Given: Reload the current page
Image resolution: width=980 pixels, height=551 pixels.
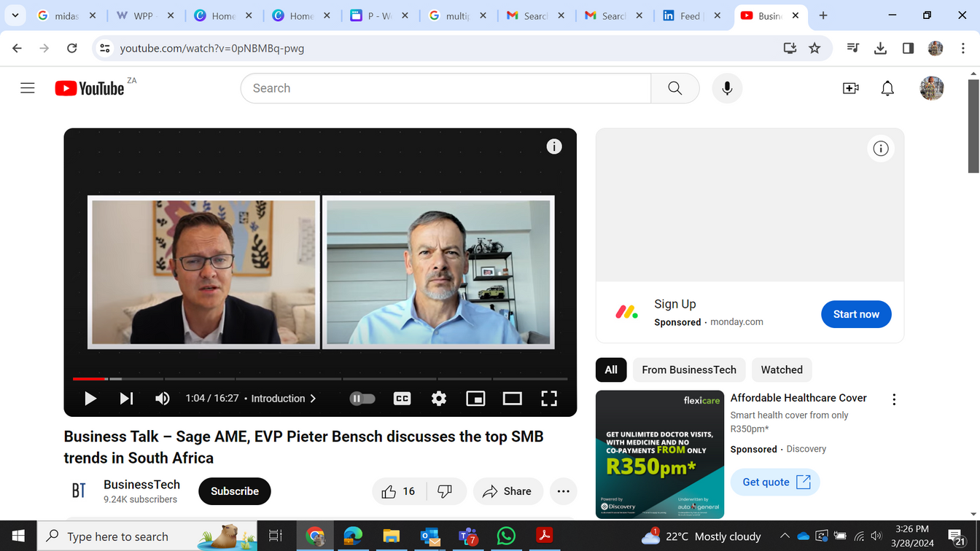Looking at the screenshot, I should 72,48.
